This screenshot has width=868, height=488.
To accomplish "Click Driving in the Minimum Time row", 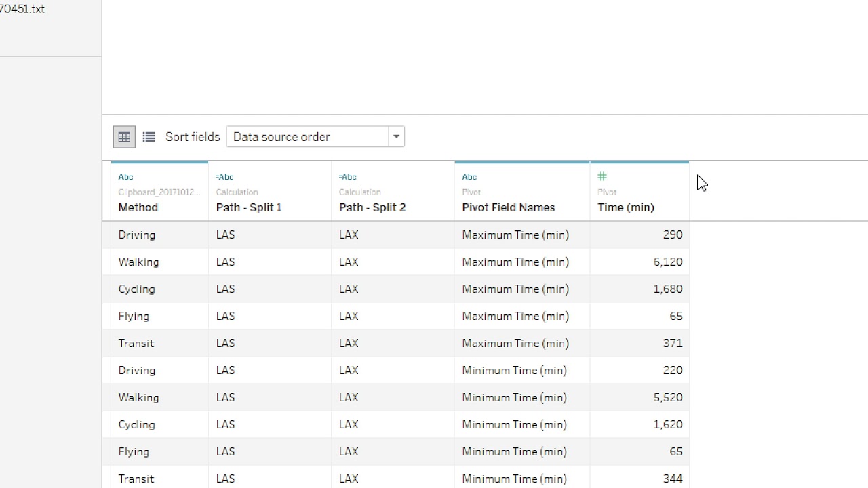I will 137,370.
